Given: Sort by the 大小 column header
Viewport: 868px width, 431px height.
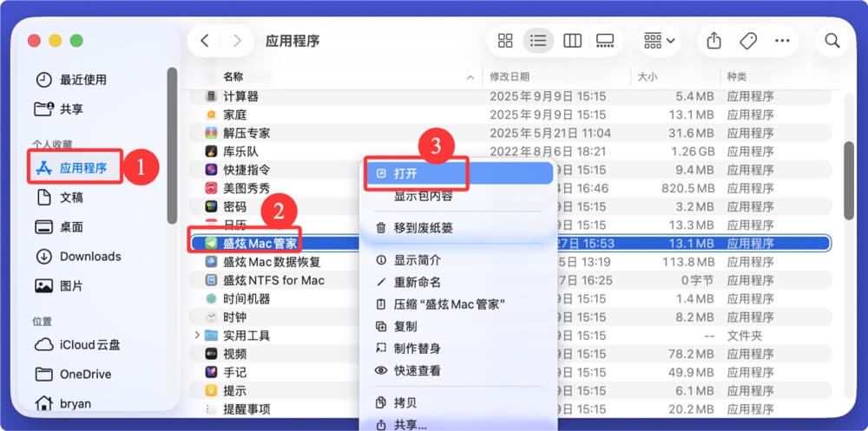Looking at the screenshot, I should (648, 77).
